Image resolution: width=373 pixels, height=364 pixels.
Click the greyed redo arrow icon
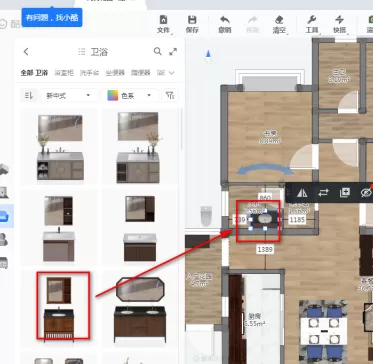click(253, 19)
